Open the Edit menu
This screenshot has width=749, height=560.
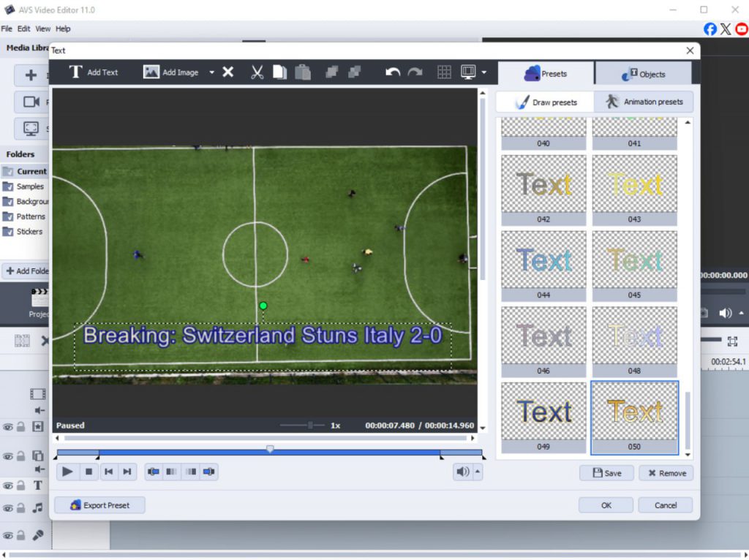(23, 29)
